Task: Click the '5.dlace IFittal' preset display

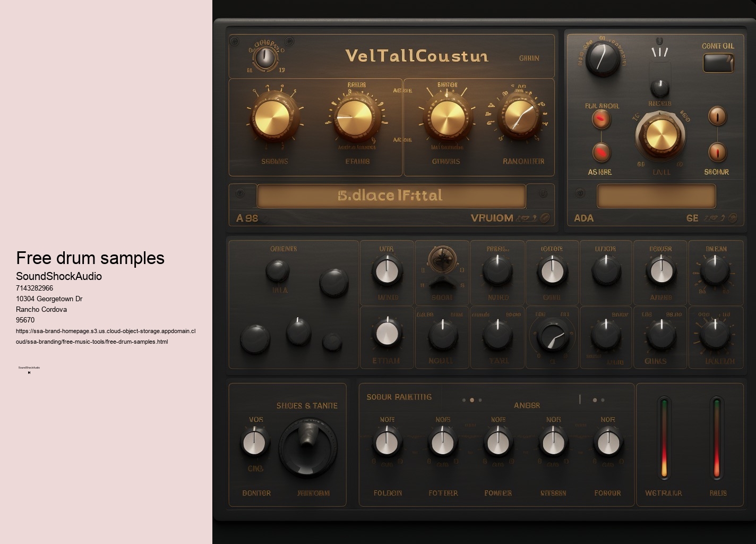Action: pyautogui.click(x=391, y=196)
